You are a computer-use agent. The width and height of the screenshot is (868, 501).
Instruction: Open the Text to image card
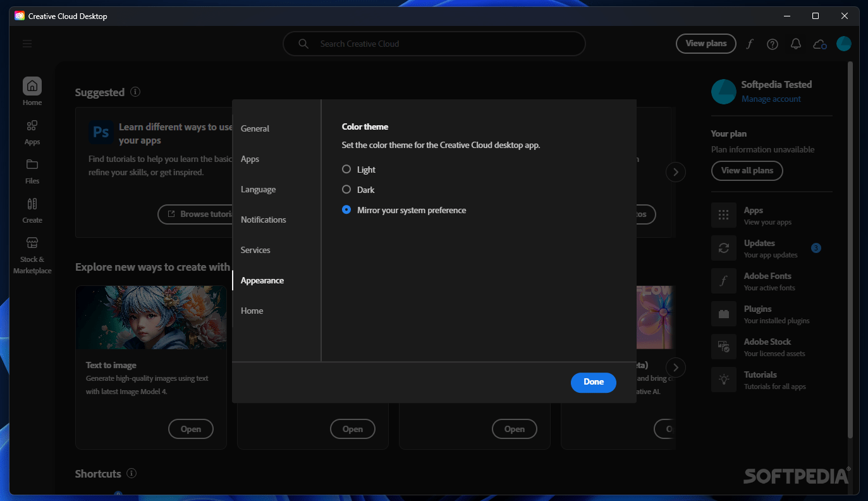pos(151,367)
